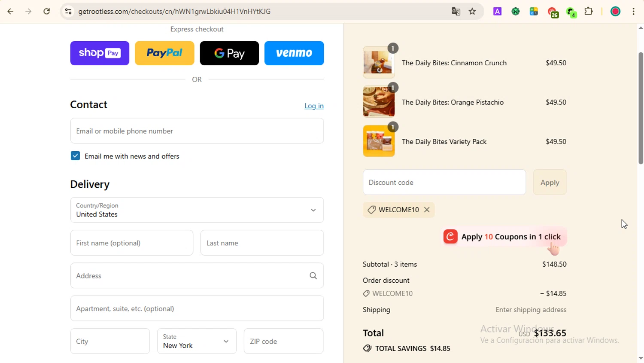View site information icon in address bar
The image size is (644, 363).
[68, 12]
